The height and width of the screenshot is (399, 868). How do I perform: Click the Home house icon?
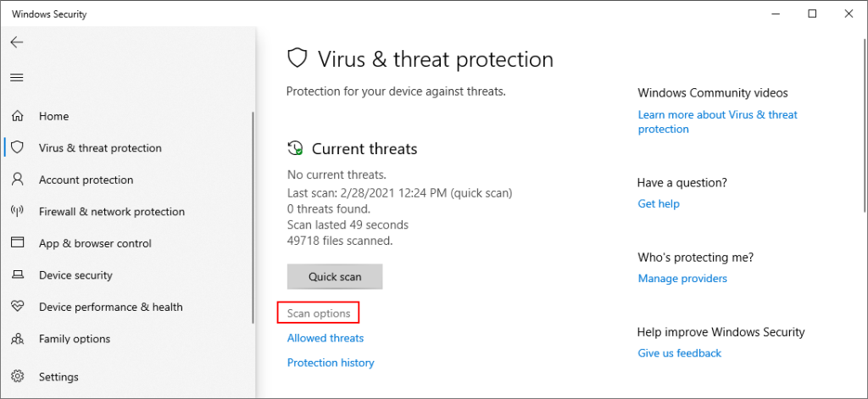(17, 116)
